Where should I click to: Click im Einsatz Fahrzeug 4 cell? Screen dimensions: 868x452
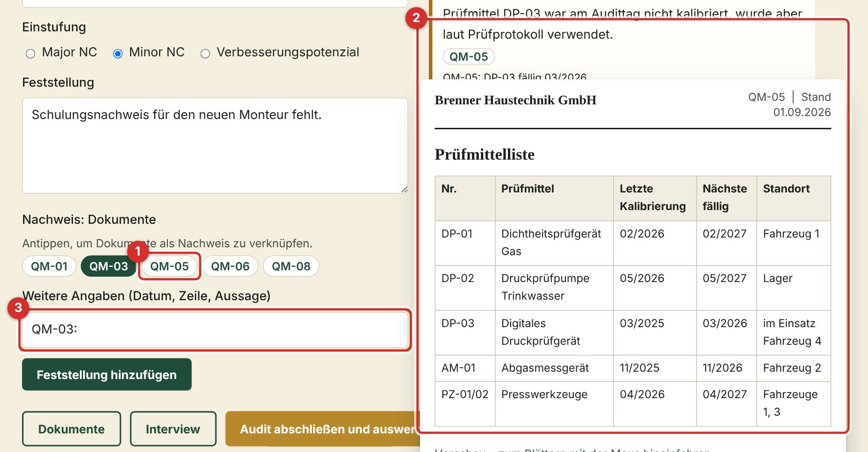[x=794, y=333]
